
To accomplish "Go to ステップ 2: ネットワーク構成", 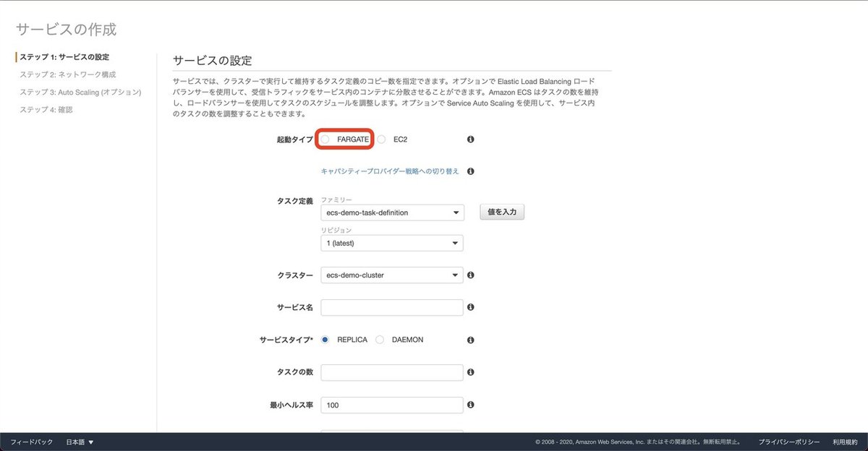I will point(67,74).
